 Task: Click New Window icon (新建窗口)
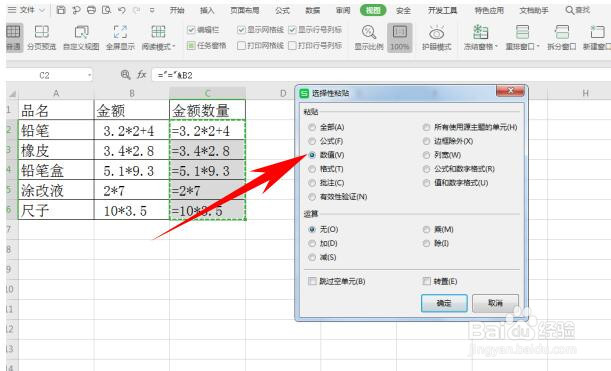point(597,32)
